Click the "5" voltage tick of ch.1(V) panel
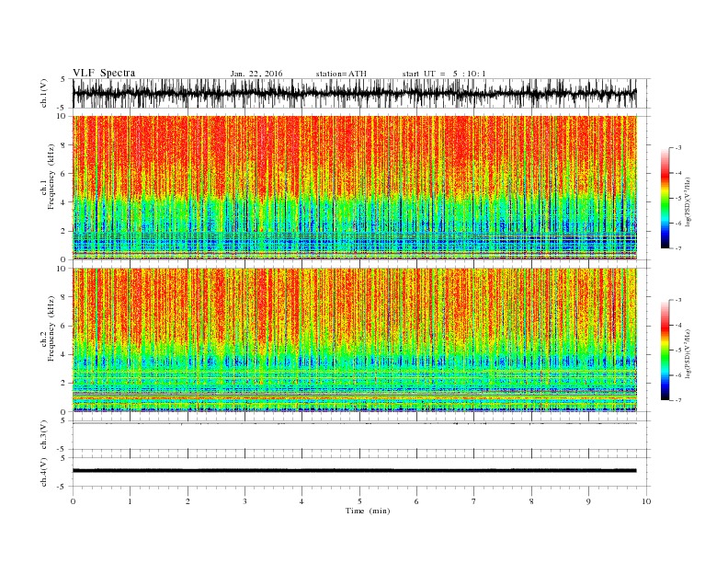Screen dimensions: 728x563 pos(63,80)
